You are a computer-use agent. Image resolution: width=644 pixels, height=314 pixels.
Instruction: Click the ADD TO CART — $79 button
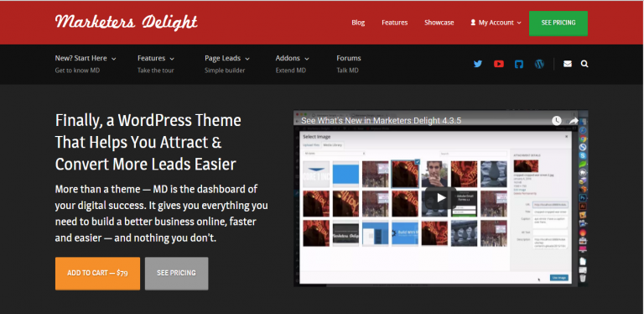(98, 274)
